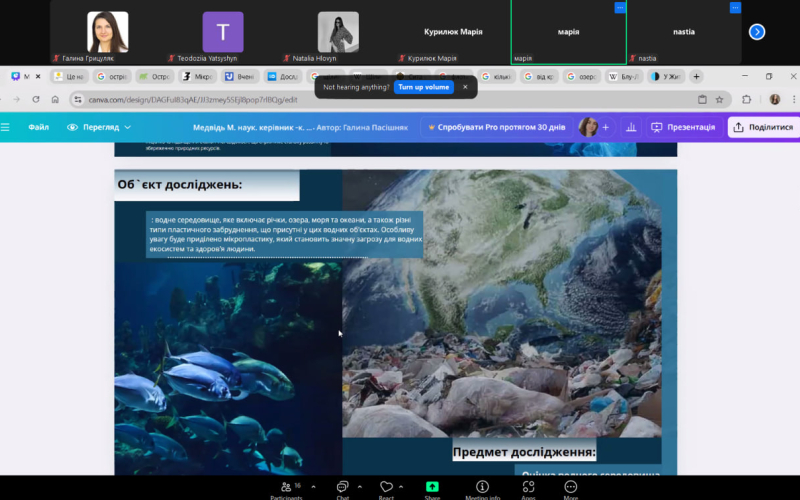This screenshot has height=500, width=800.
Task: Click the presentation title 'Медвідь М. наук. керівник'
Action: pos(253,128)
